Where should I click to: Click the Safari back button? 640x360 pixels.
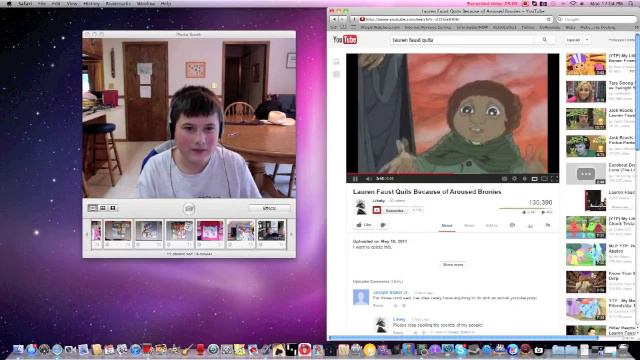point(334,19)
